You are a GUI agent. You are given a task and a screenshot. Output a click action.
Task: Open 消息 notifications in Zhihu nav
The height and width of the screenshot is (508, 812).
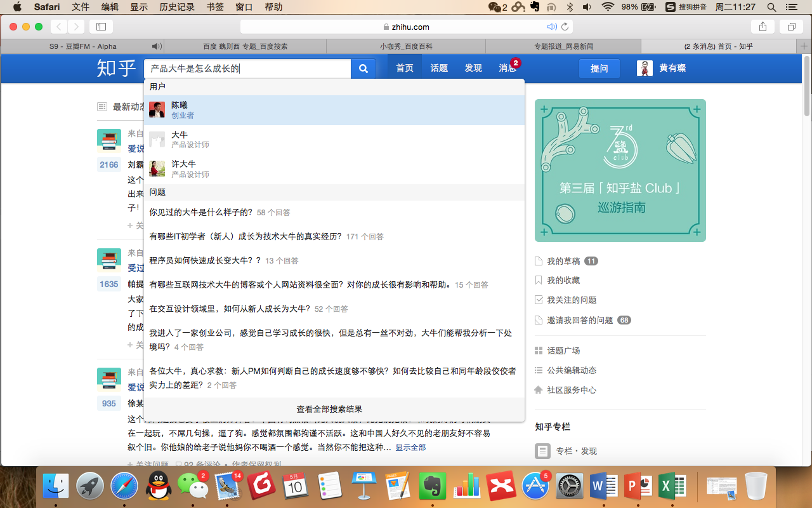tap(507, 69)
